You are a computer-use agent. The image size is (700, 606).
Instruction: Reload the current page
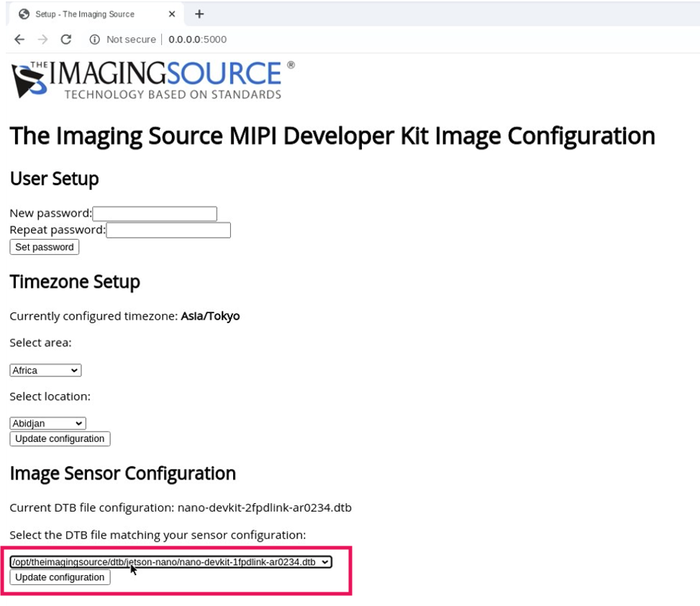66,40
